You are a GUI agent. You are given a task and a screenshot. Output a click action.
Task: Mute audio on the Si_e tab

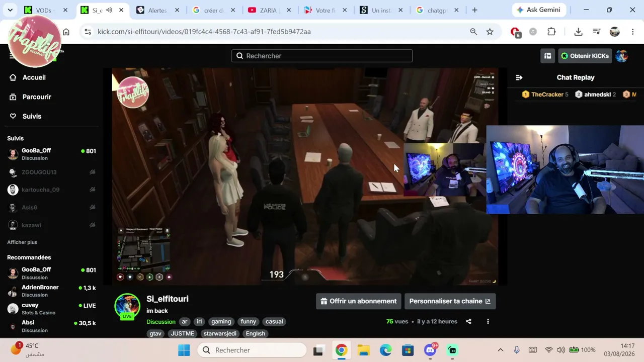[x=109, y=10]
